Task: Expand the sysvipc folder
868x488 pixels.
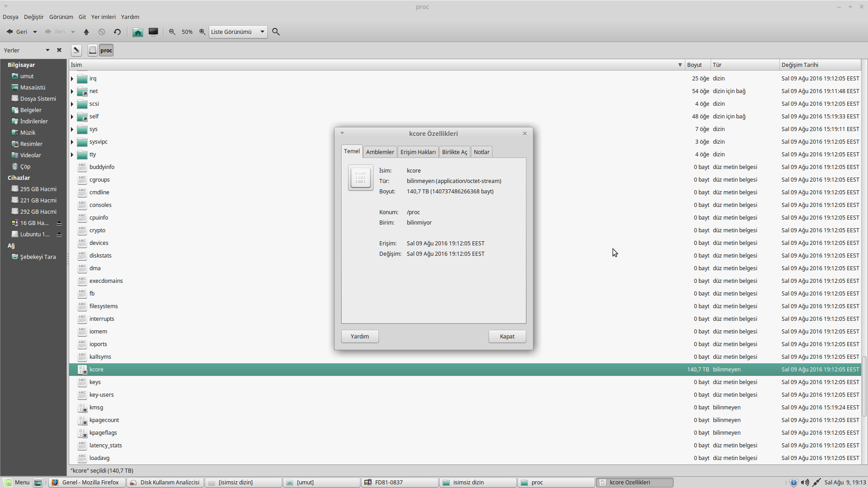Action: point(72,142)
